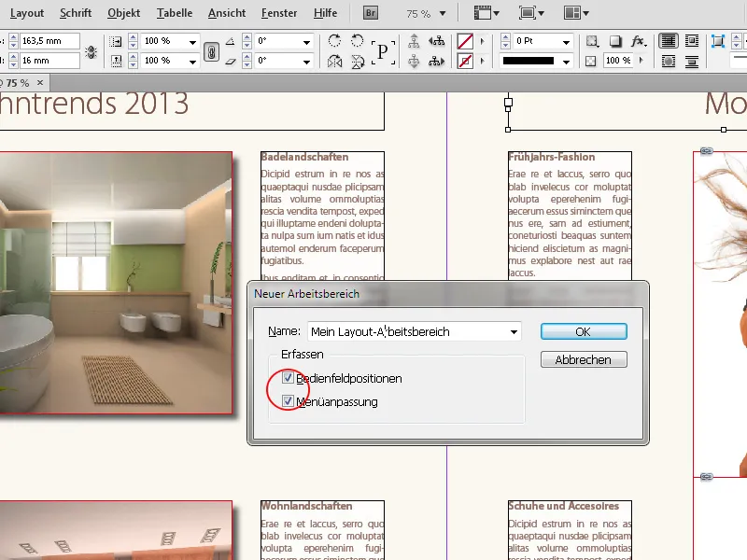
Task: Open the Hilfe menu
Action: [325, 13]
